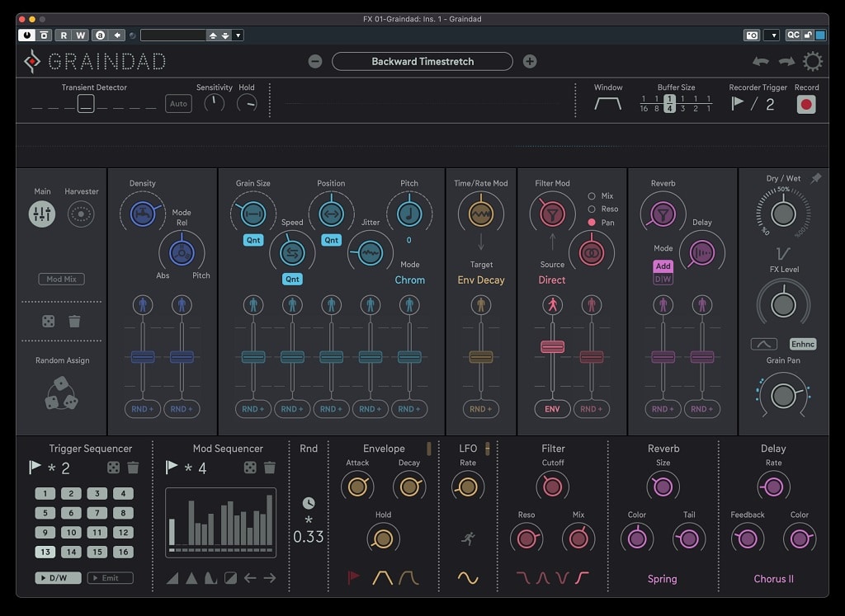
Task: Change the Chorus II delay type
Action: pyautogui.click(x=773, y=579)
